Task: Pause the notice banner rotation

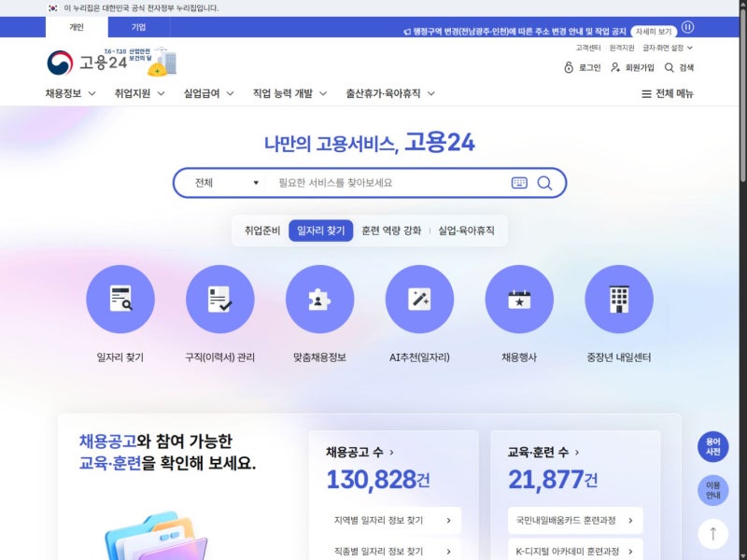Action: point(687,27)
